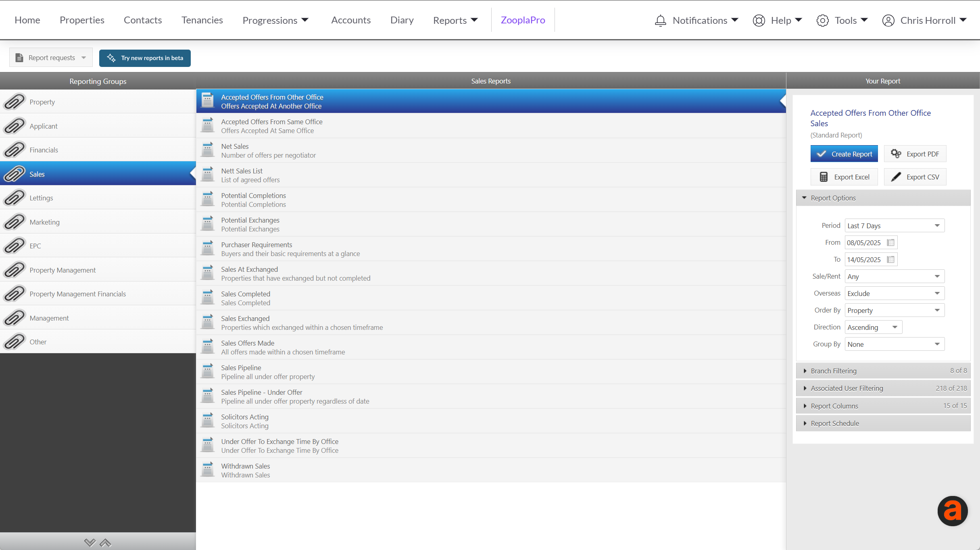This screenshot has height=550, width=980.
Task: Select the Sales Offers Made report
Action: click(491, 347)
